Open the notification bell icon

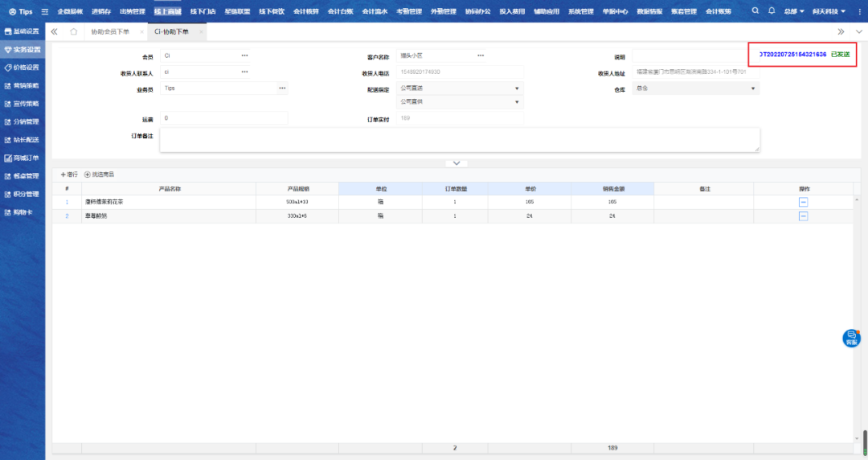coord(772,11)
